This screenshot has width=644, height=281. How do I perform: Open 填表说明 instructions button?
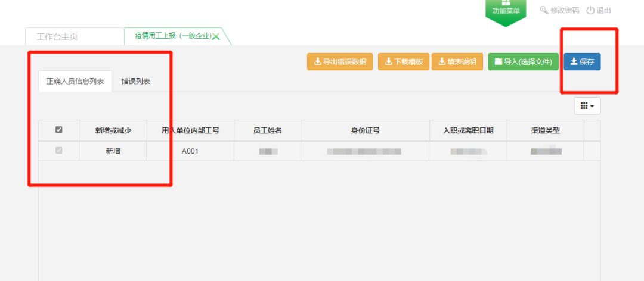457,62
